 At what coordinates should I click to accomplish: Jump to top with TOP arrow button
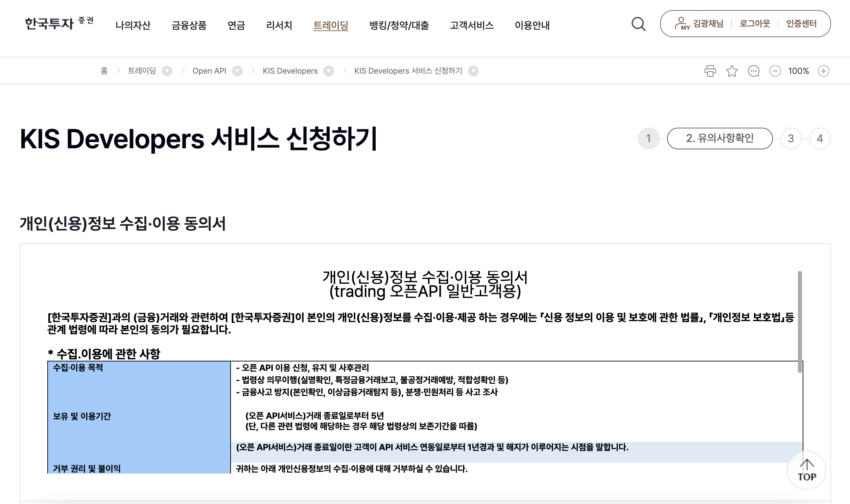(806, 470)
